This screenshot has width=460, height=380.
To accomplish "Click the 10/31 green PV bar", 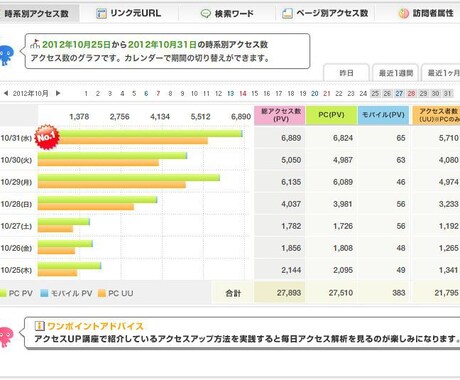I will [150, 133].
